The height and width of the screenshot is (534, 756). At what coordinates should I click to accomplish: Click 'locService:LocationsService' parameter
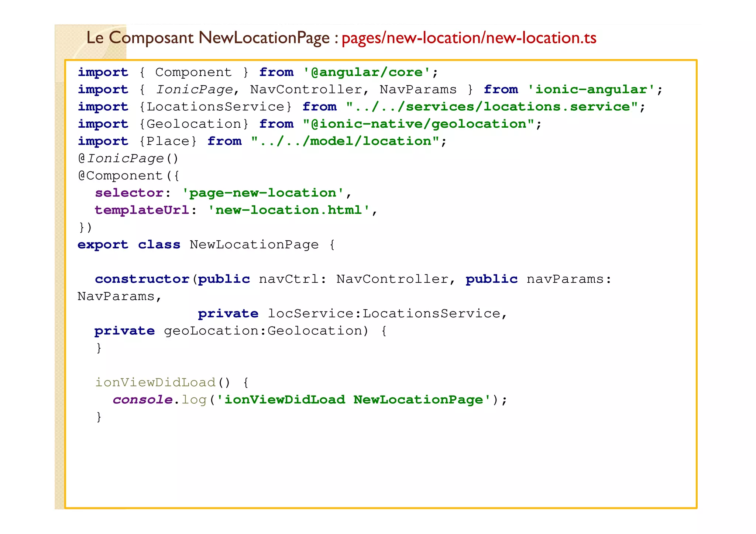[384, 314]
